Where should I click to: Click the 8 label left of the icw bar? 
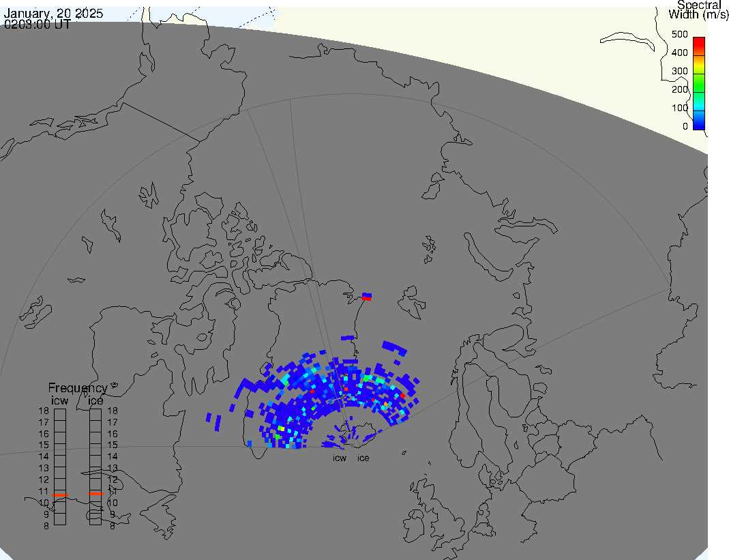pyautogui.click(x=46, y=526)
